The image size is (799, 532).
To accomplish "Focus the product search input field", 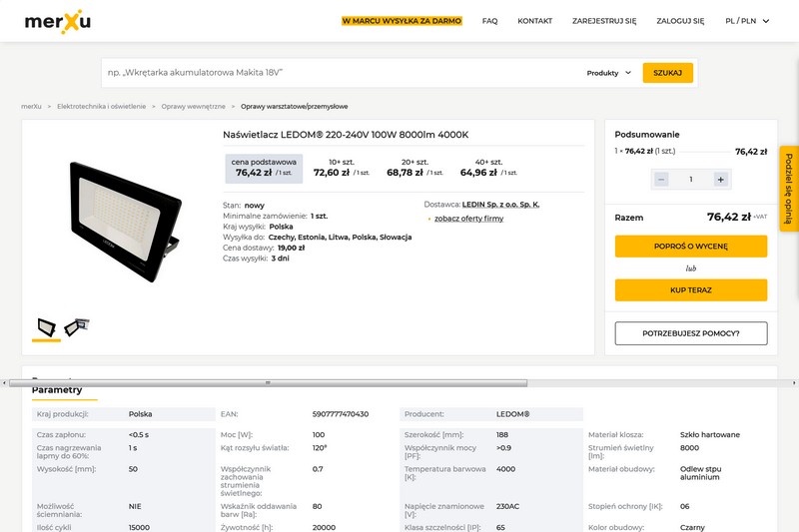I will click(x=342, y=72).
